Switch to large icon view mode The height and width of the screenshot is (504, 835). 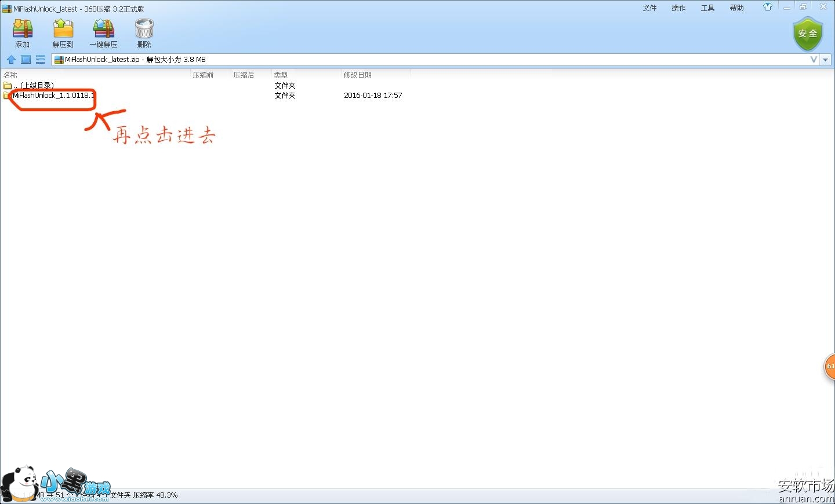(x=26, y=59)
